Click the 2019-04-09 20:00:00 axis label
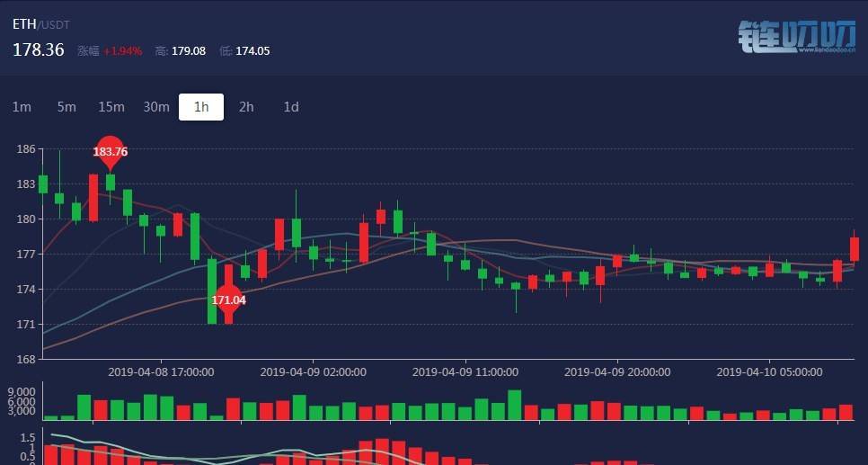The image size is (868, 465). coord(617,371)
